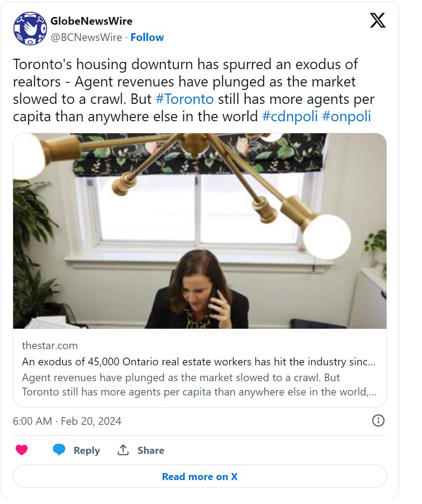Follow the BCNewsWire account
Image resolution: width=422 pixels, height=504 pixels.
tap(147, 37)
